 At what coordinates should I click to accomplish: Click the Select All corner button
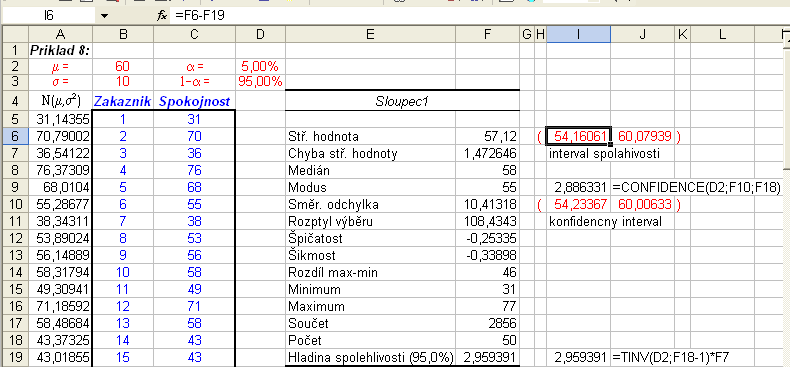pyautogui.click(x=15, y=34)
